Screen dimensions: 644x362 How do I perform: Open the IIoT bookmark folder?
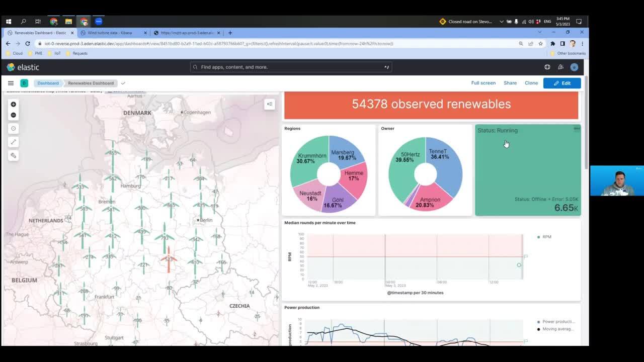(x=54, y=53)
